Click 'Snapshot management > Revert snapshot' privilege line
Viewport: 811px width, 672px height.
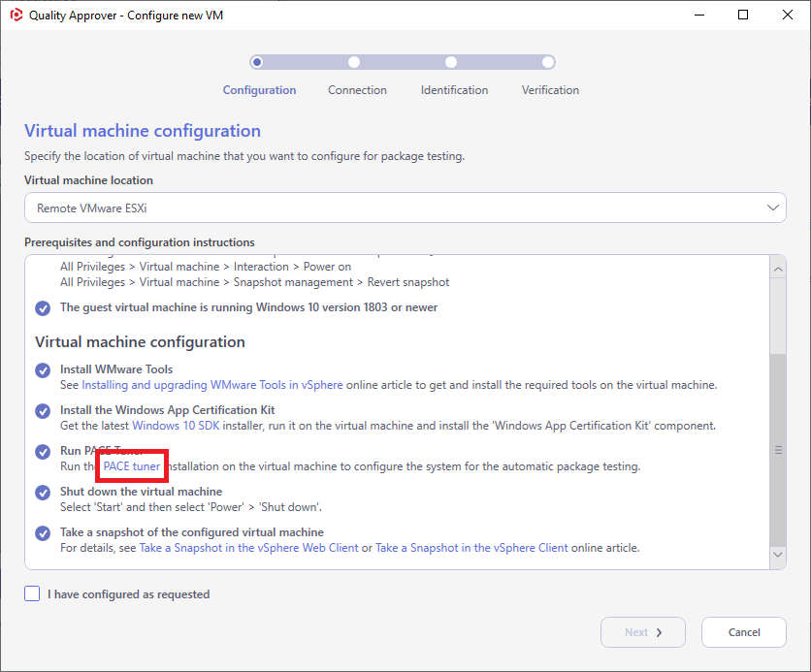254,282
